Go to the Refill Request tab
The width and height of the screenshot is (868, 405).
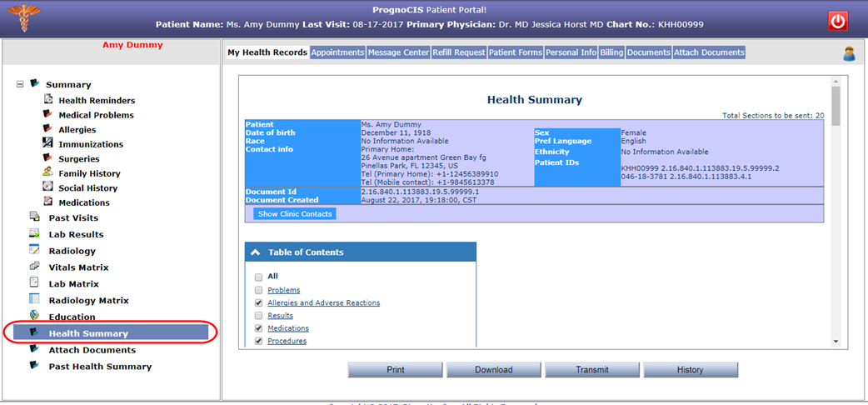pos(459,52)
